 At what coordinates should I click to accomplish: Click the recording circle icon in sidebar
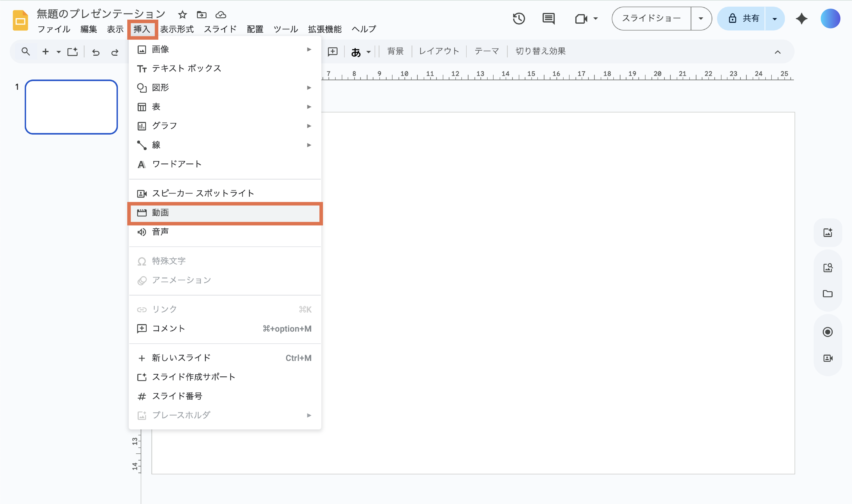tap(827, 332)
